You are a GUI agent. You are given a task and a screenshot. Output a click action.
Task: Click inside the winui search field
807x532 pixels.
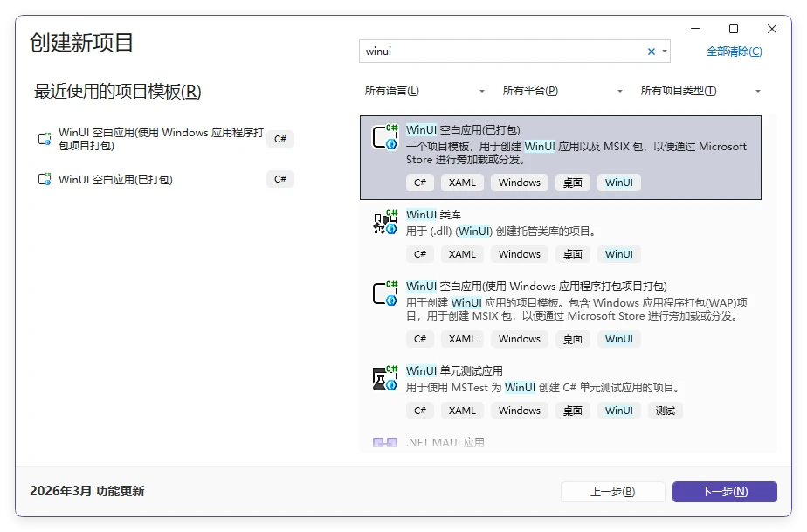[x=498, y=52]
